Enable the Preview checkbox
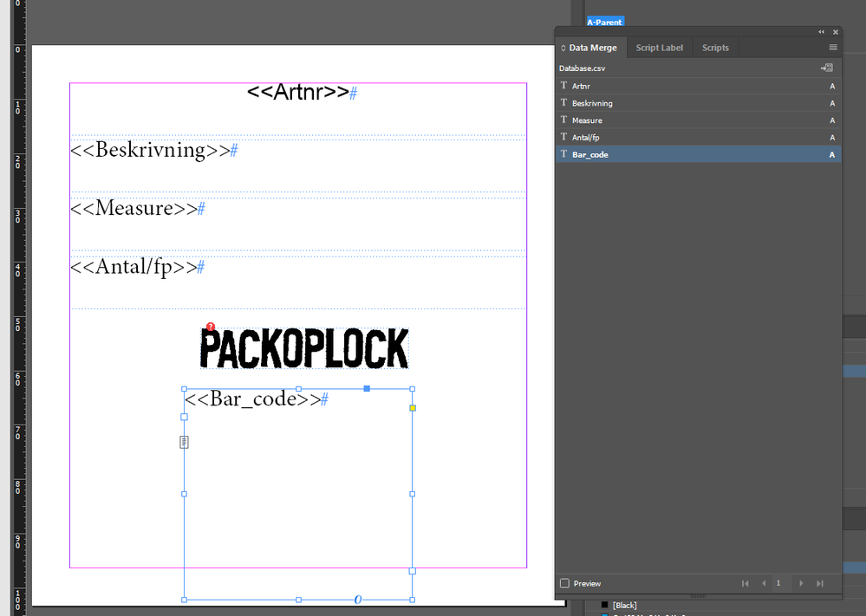Screen dimensions: 866x616 [564, 583]
